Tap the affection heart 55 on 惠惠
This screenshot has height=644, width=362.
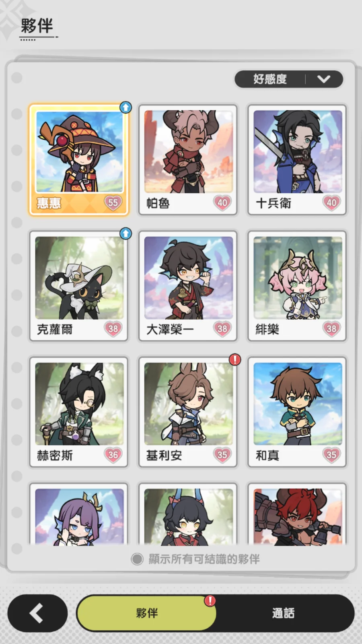click(x=113, y=203)
